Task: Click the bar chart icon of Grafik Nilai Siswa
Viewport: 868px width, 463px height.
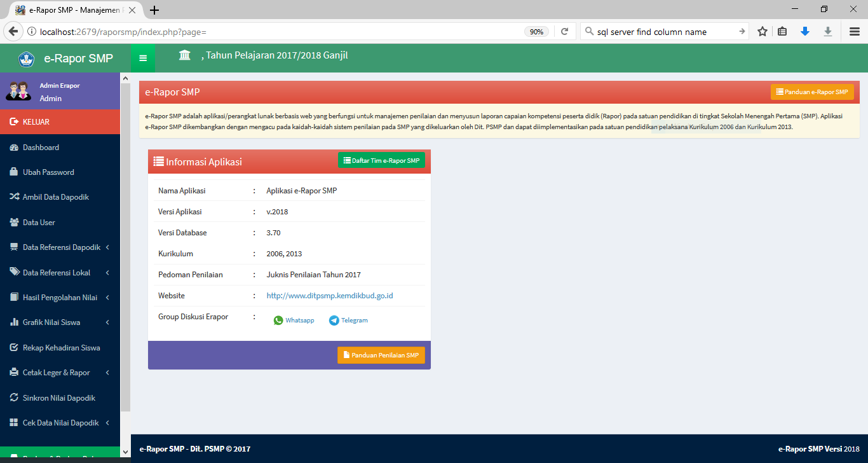Action: (14, 322)
